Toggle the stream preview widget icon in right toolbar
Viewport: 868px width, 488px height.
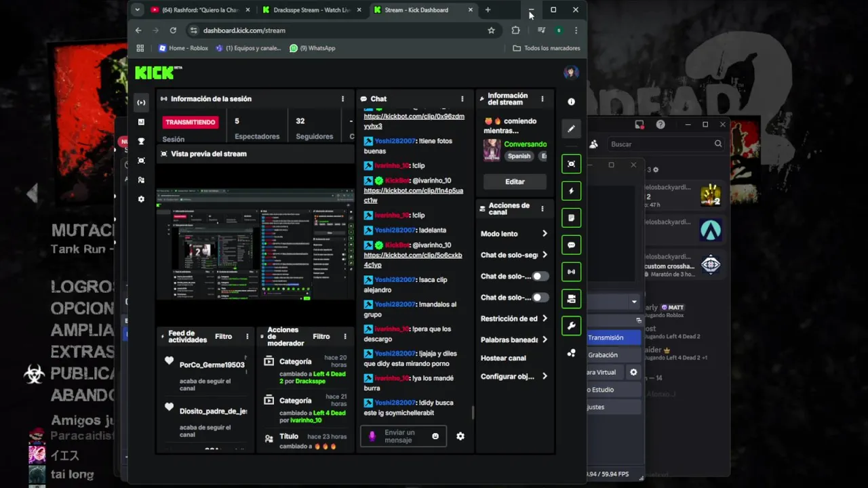tap(571, 164)
